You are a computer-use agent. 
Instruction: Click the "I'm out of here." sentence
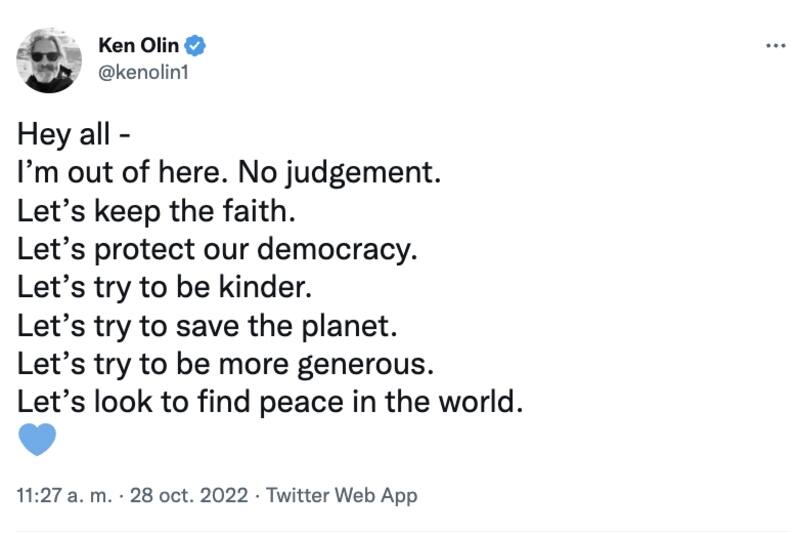pos(124,172)
